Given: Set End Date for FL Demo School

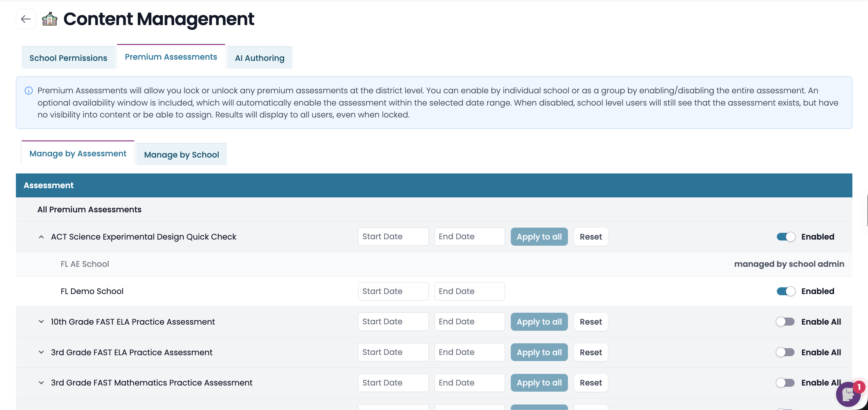Looking at the screenshot, I should point(469,291).
